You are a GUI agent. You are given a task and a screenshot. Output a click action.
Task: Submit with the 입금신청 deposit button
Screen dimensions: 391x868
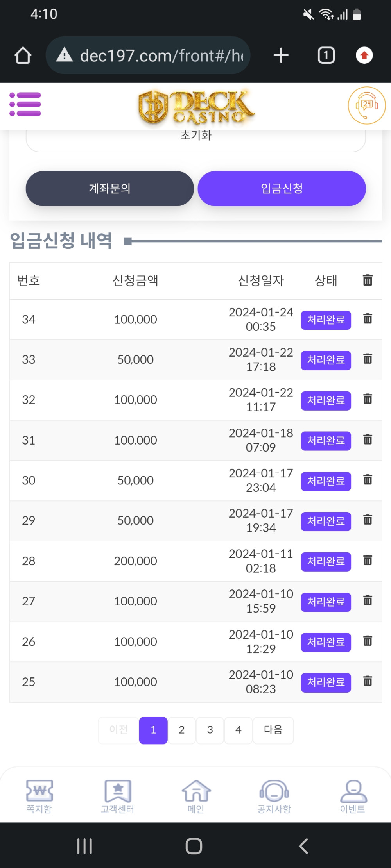[x=282, y=189]
